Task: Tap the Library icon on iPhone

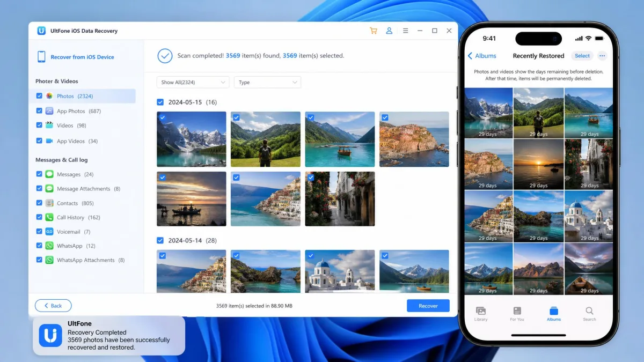Action: pos(481,311)
